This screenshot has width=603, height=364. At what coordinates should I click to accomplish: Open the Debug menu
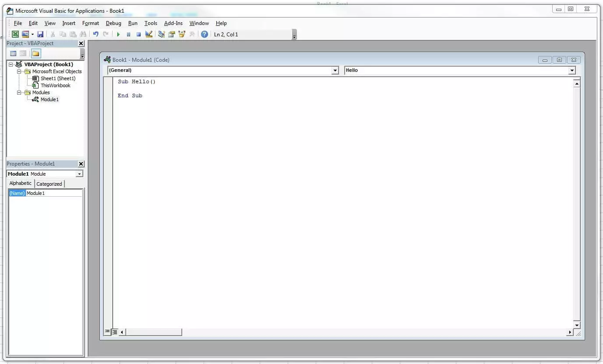click(113, 23)
